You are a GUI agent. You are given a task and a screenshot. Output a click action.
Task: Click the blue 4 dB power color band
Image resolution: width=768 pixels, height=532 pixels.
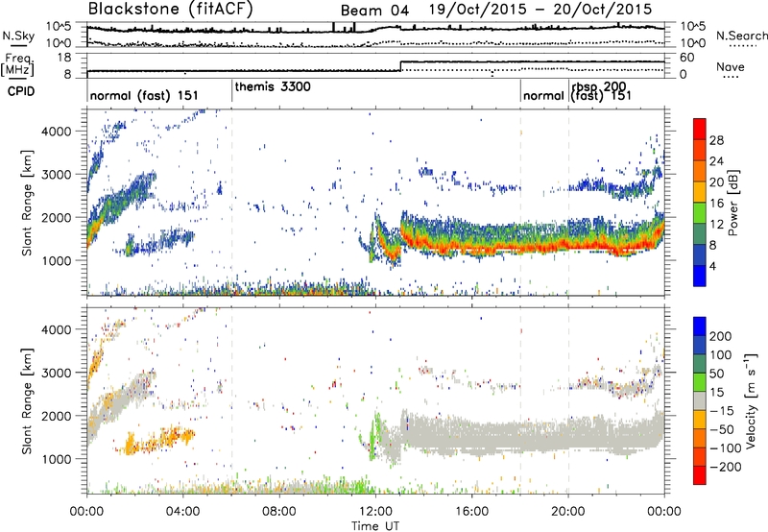(700, 276)
